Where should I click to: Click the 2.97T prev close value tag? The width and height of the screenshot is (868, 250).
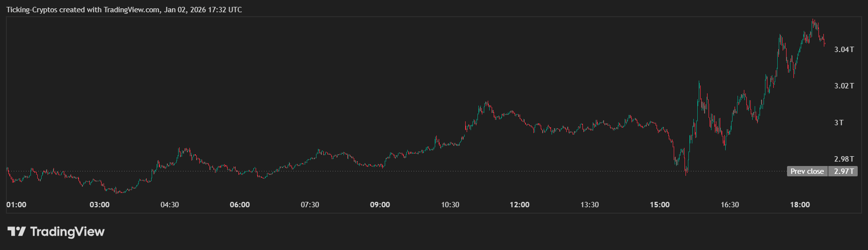click(844, 171)
